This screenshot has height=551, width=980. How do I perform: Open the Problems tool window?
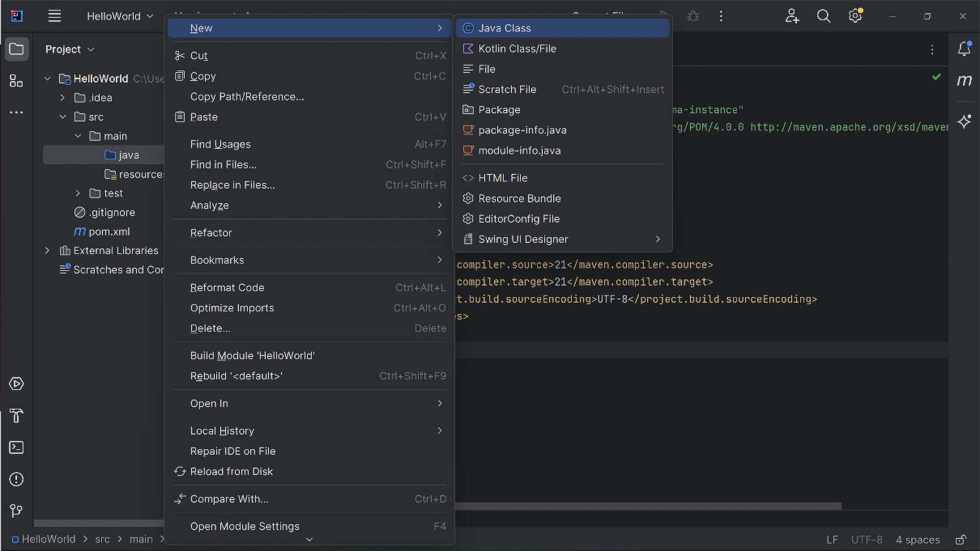pyautogui.click(x=16, y=479)
